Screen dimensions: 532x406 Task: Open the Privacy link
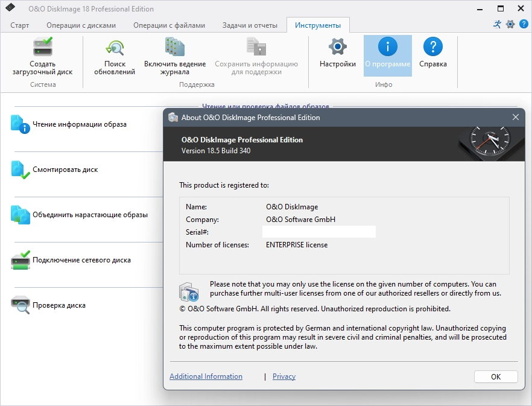(x=284, y=376)
